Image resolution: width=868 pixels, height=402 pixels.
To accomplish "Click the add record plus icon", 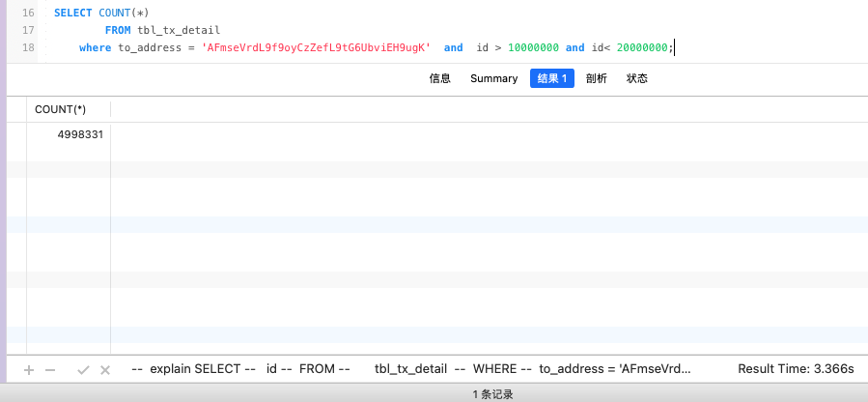I will 29,369.
